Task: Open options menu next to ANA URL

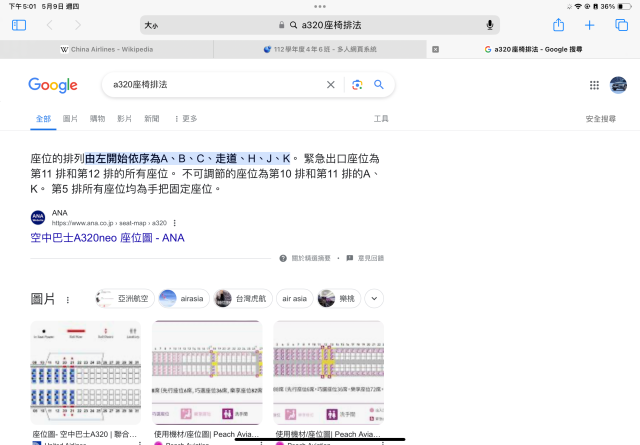Action: [175, 223]
